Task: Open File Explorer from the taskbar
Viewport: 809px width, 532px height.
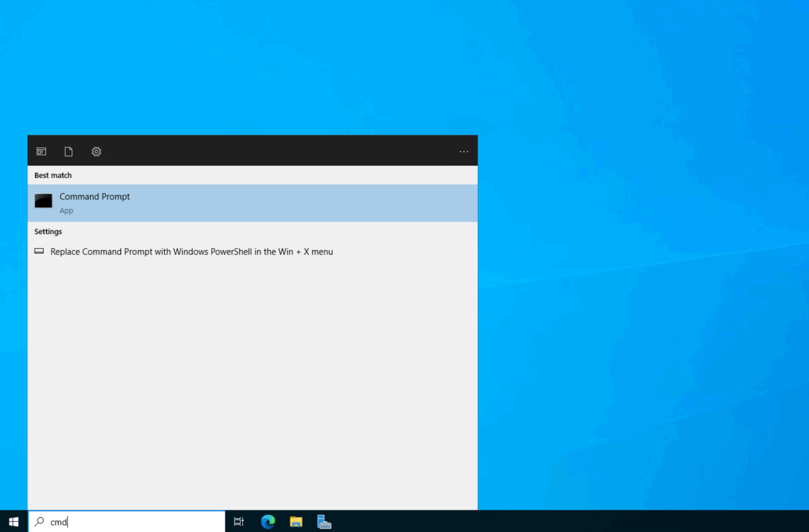Action: click(296, 521)
